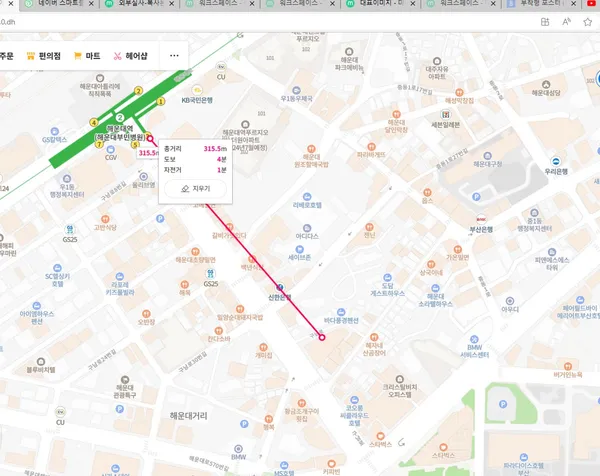The height and width of the screenshot is (476, 600).
Task: Click the 우리은행 bank map icon
Action: point(556,161)
